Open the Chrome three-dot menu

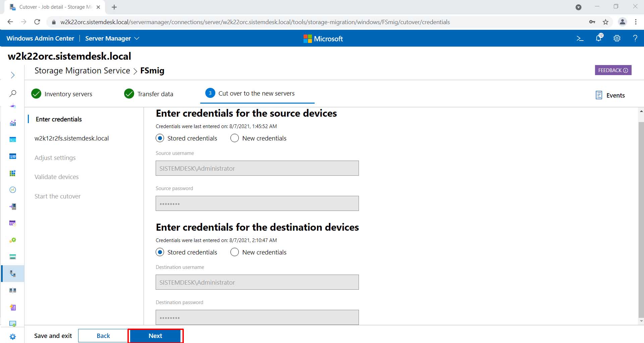[x=636, y=22]
